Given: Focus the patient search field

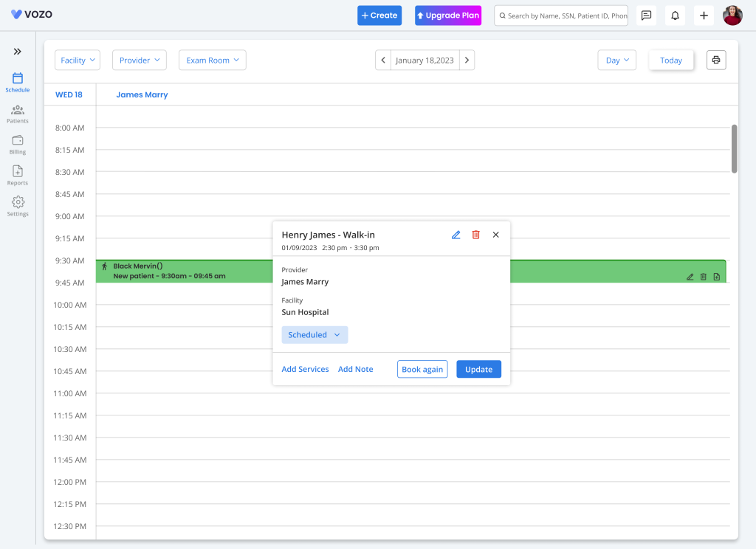Looking at the screenshot, I should tap(561, 15).
